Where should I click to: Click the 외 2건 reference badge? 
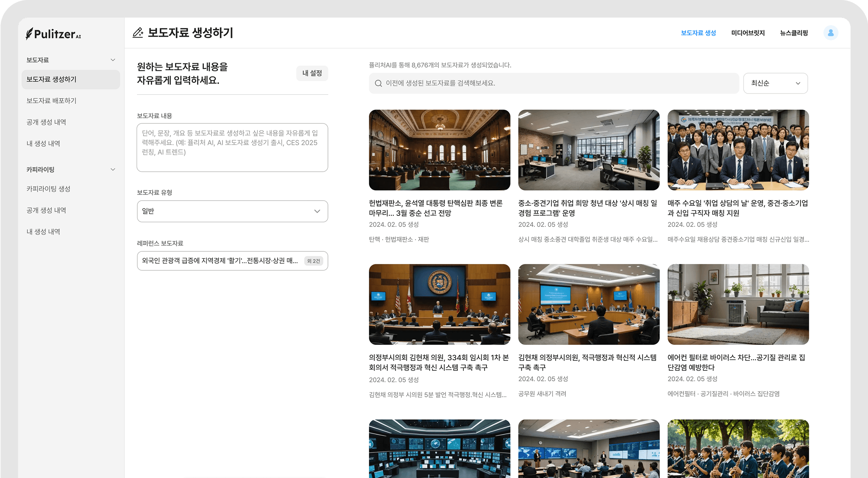(314, 261)
